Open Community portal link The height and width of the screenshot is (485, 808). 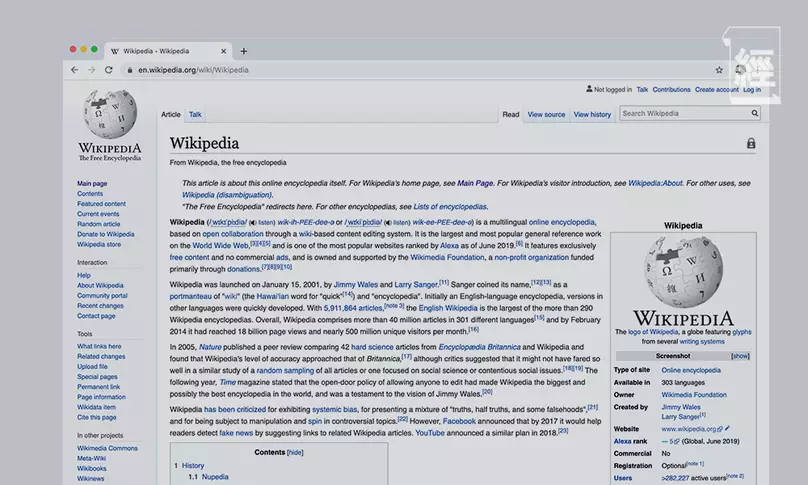click(x=102, y=296)
